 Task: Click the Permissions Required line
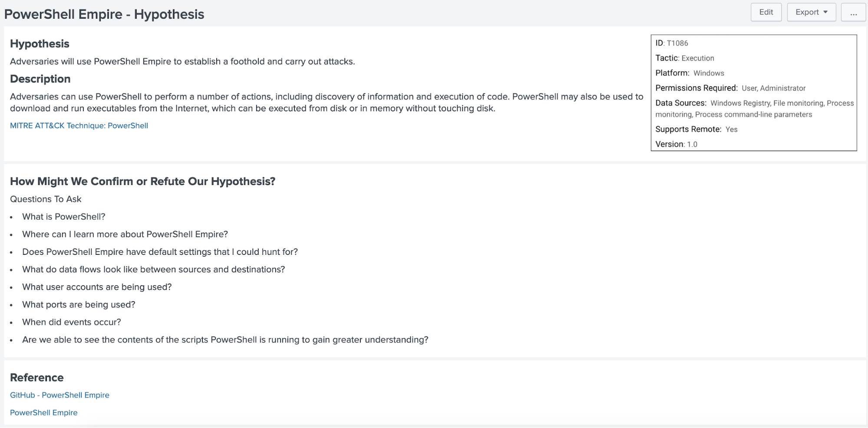click(730, 88)
